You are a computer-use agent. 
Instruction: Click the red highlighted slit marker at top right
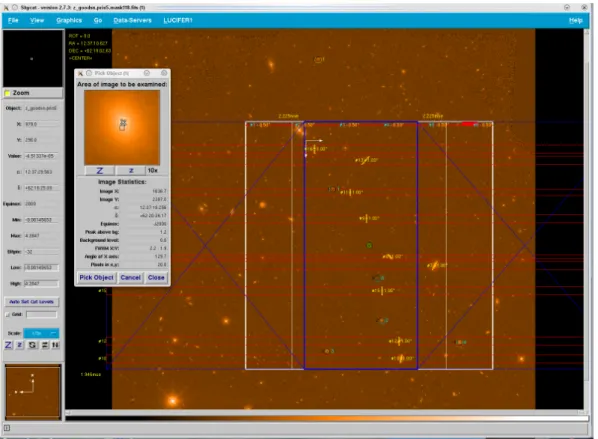(470, 124)
